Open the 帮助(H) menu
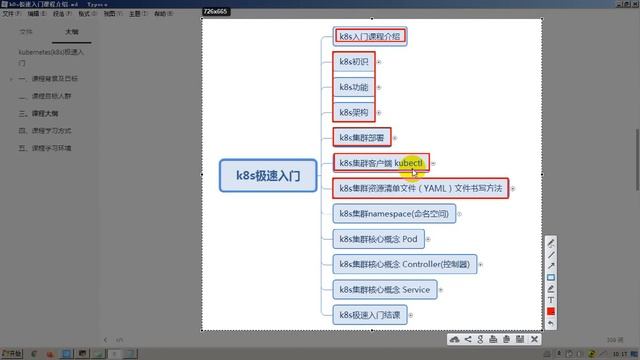The height and width of the screenshot is (360, 640). [163, 14]
